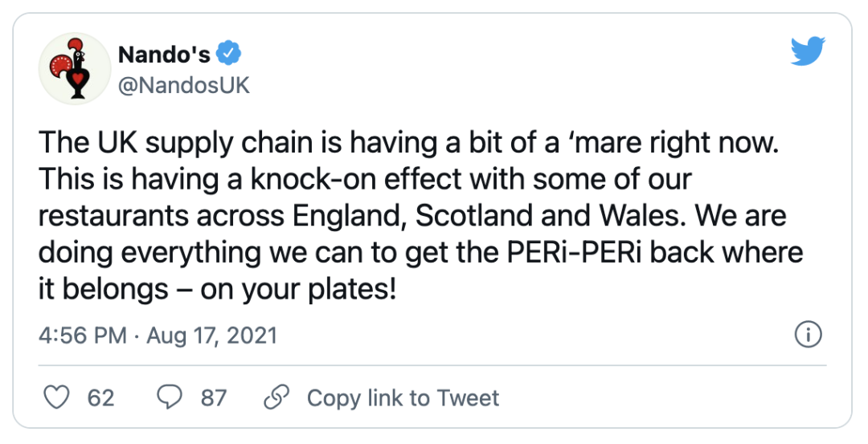
Task: Open the Nando's display name
Action: click(x=164, y=55)
